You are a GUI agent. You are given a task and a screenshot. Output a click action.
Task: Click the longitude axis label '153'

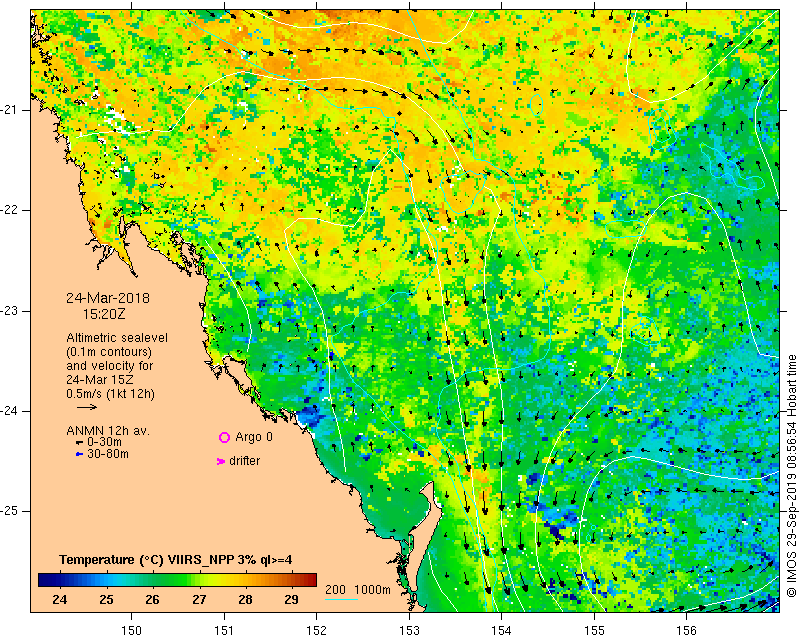[409, 631]
